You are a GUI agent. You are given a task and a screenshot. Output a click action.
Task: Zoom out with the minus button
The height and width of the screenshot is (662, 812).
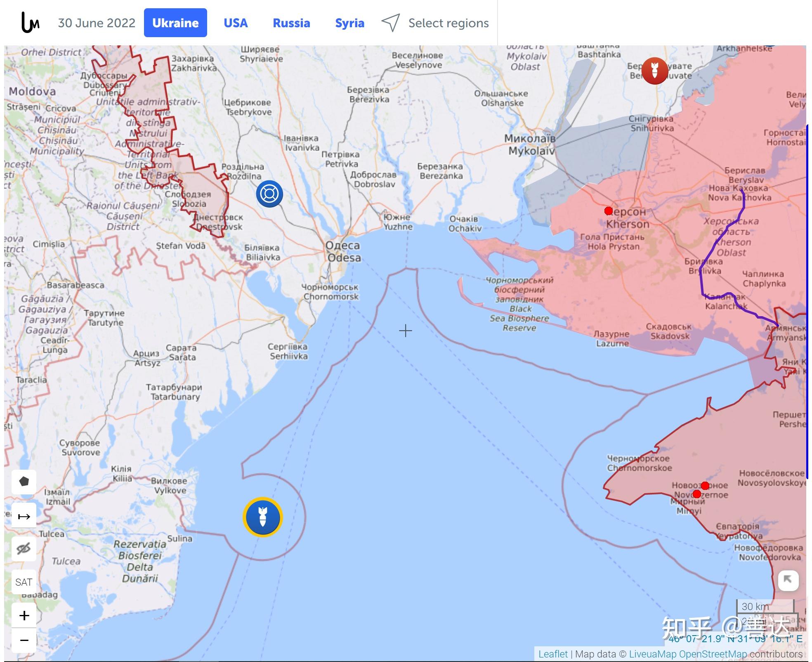pyautogui.click(x=24, y=640)
